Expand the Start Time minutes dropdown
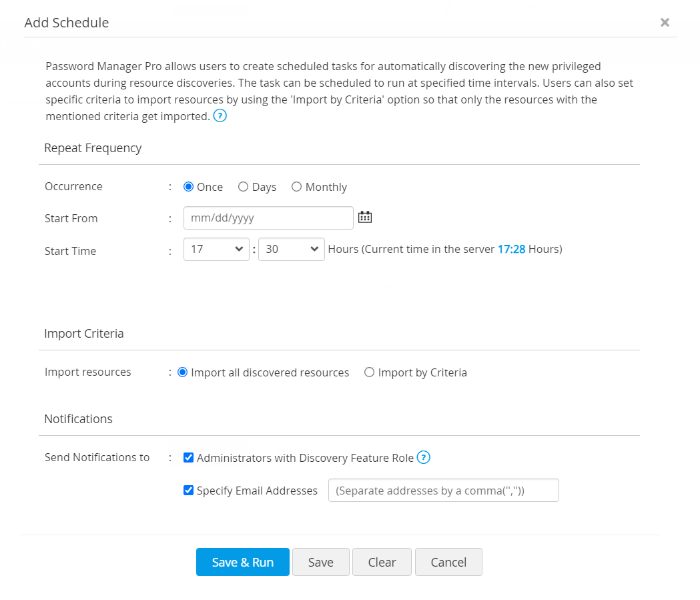This screenshot has width=700, height=600. [291, 250]
